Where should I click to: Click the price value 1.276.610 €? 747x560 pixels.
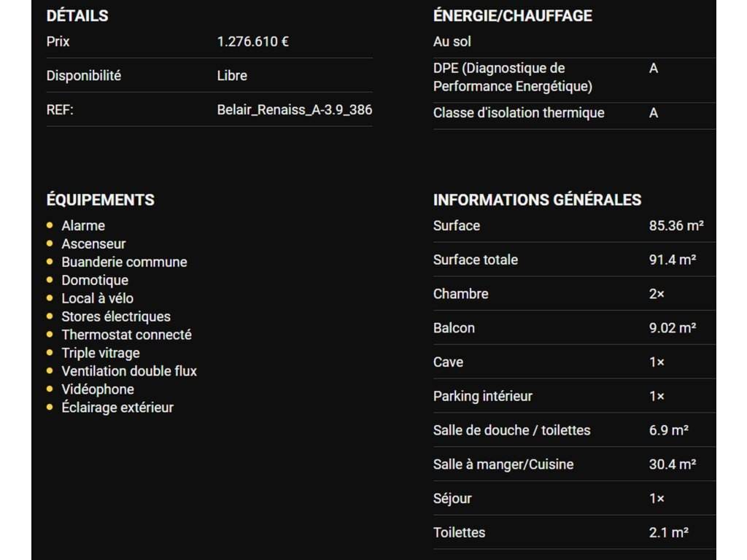pyautogui.click(x=252, y=42)
